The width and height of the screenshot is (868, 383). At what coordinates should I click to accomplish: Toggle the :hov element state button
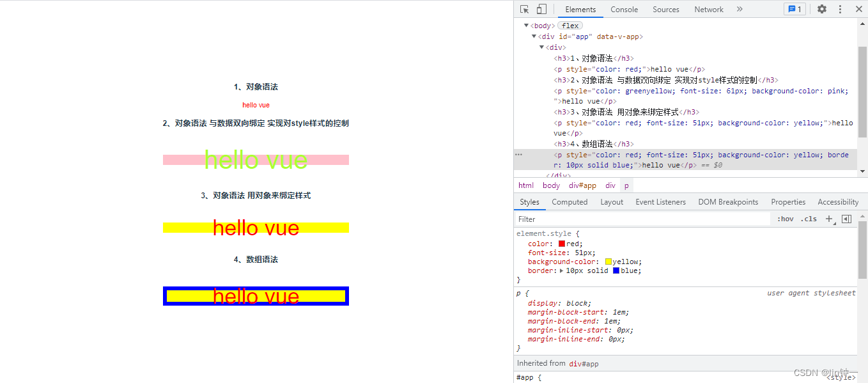785,219
